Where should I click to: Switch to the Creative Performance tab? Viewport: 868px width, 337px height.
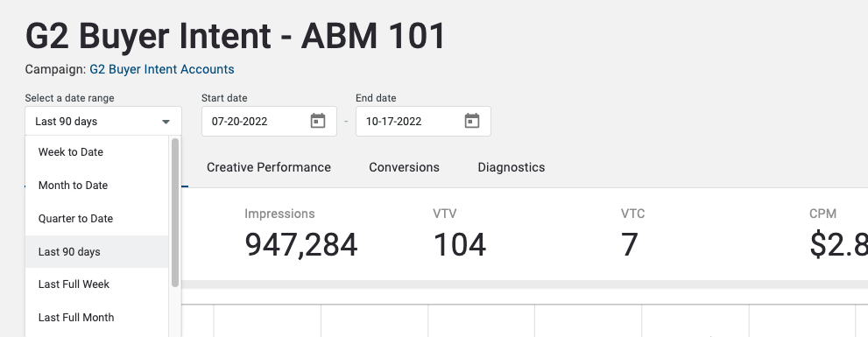pos(269,167)
